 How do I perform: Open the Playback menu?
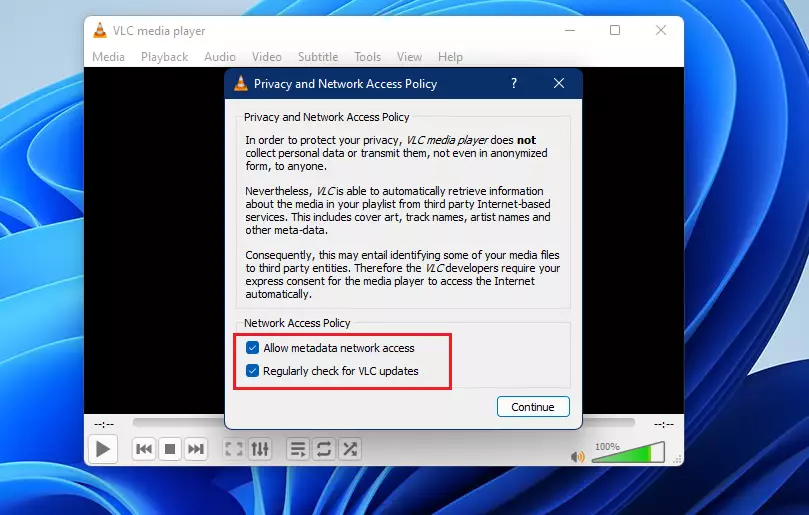(x=164, y=57)
